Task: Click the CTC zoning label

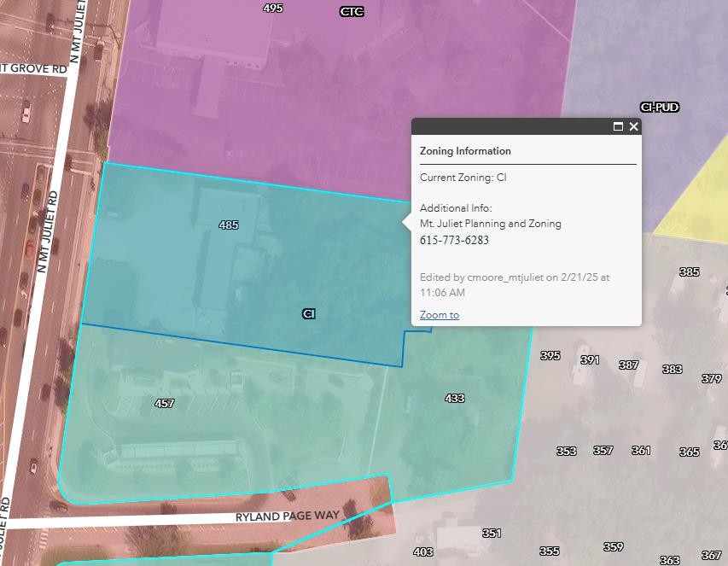Action: pyautogui.click(x=352, y=12)
